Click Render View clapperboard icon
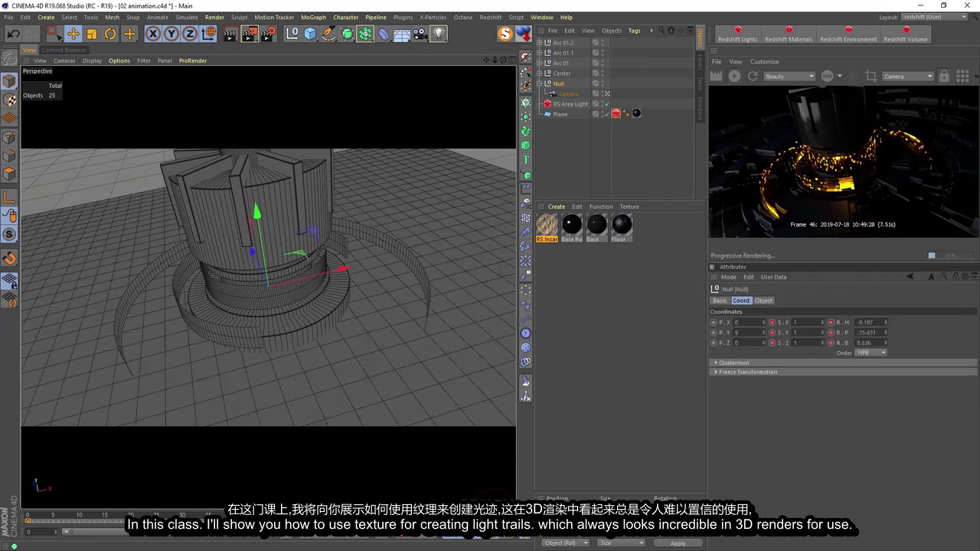This screenshot has height=551, width=980. pyautogui.click(x=230, y=34)
